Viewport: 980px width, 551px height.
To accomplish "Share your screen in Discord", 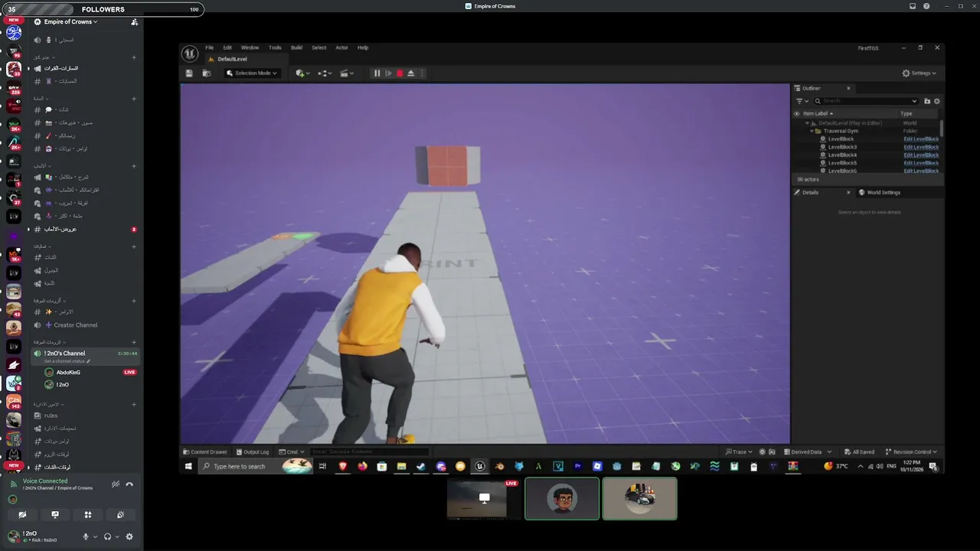I will 55,515.
